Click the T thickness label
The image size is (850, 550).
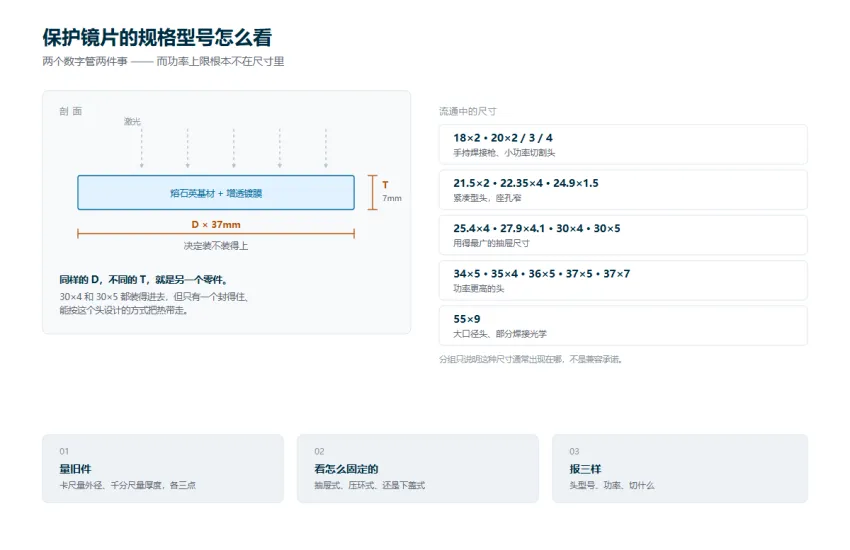pos(385,185)
